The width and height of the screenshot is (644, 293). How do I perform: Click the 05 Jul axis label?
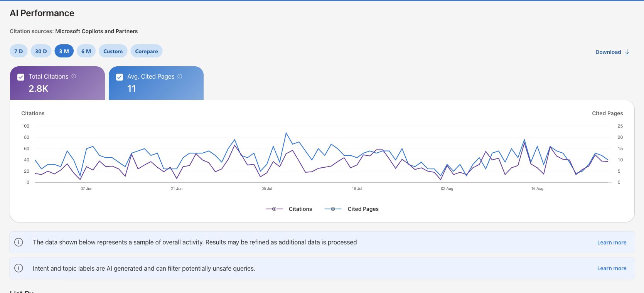click(x=267, y=189)
